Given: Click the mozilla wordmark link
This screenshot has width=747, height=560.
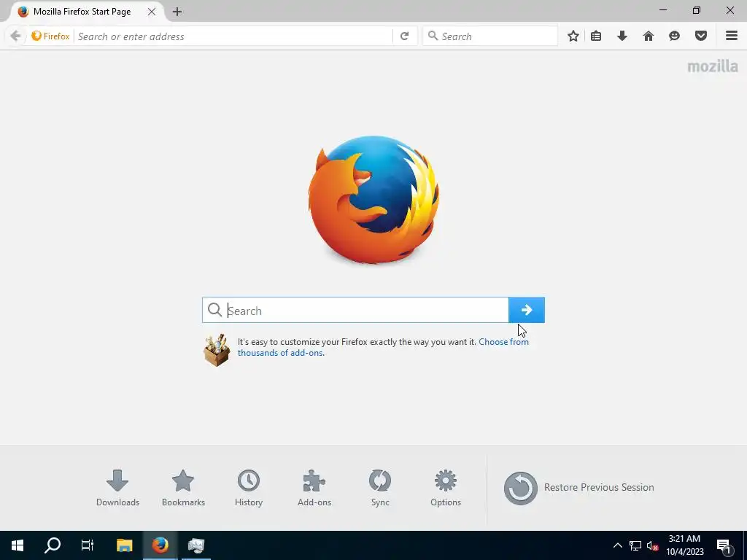Looking at the screenshot, I should click(713, 66).
